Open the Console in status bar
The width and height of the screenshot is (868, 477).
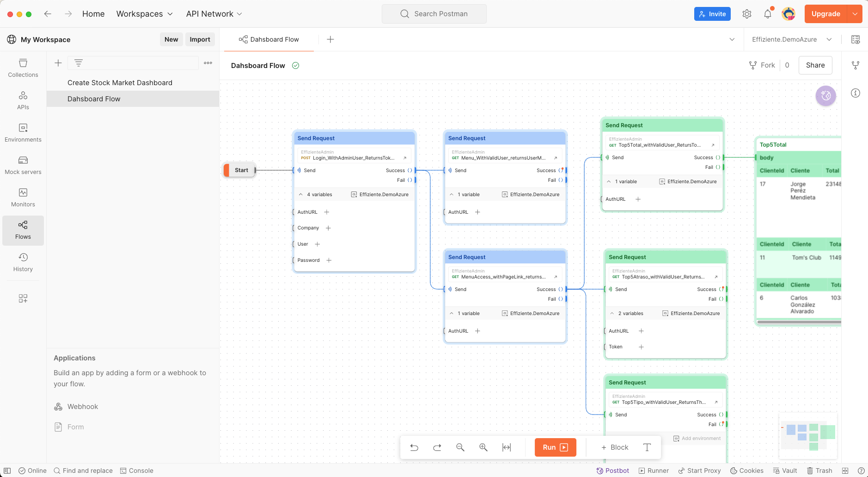[x=137, y=471]
